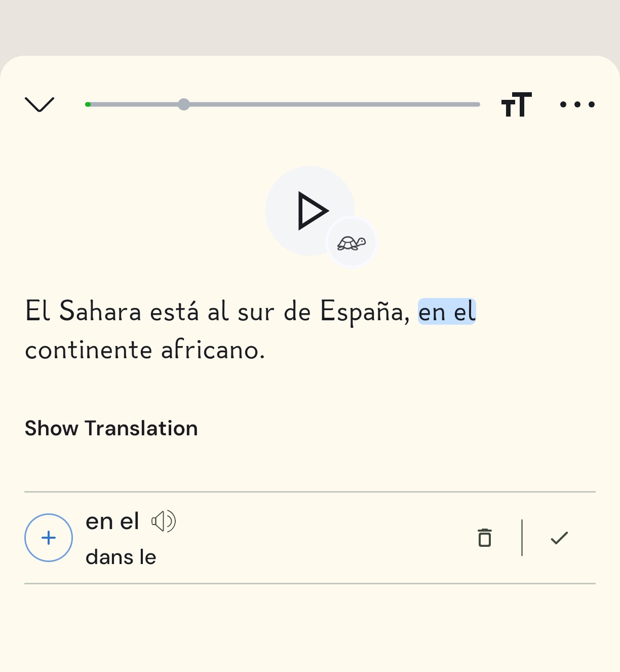Screen dimensions: 620x672
Task: Mark "en el" as known with the checkmark
Action: [x=559, y=538]
